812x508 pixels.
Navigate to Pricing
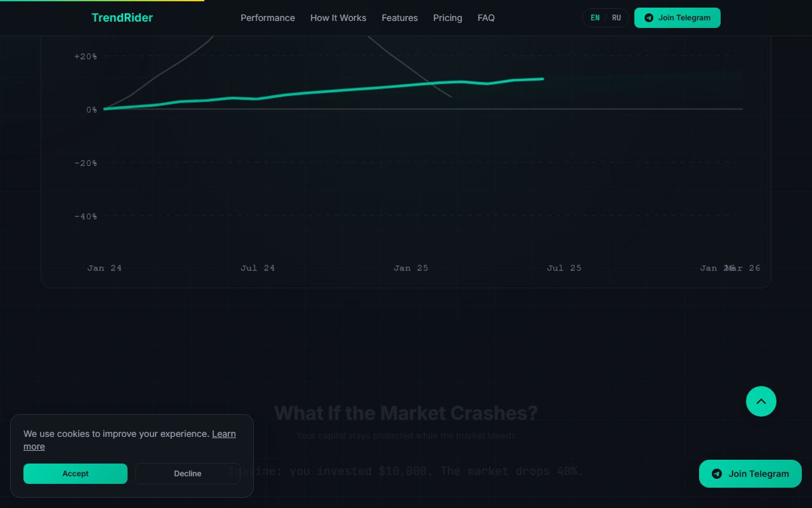tap(448, 18)
